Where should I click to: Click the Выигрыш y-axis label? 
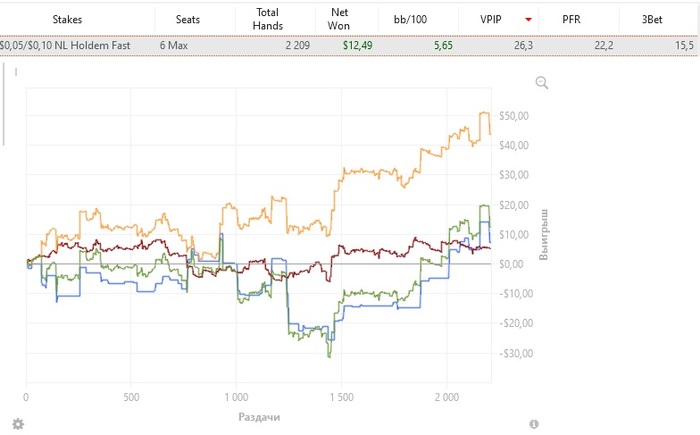[545, 237]
